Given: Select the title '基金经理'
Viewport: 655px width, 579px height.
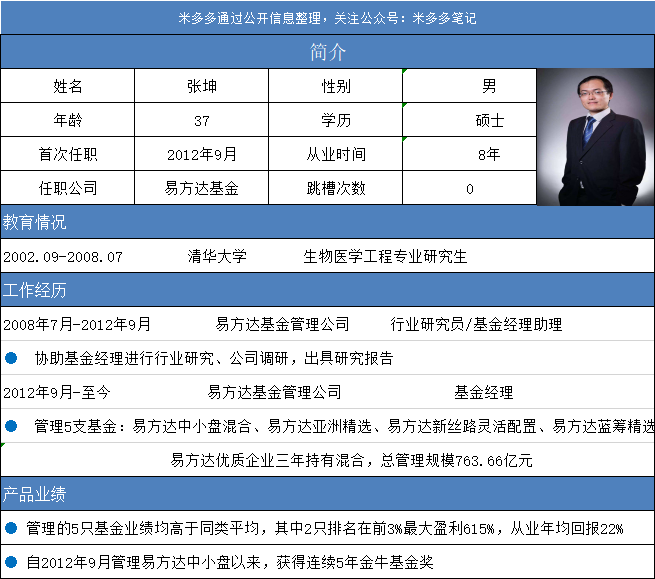Looking at the screenshot, I should pyautogui.click(x=484, y=392).
